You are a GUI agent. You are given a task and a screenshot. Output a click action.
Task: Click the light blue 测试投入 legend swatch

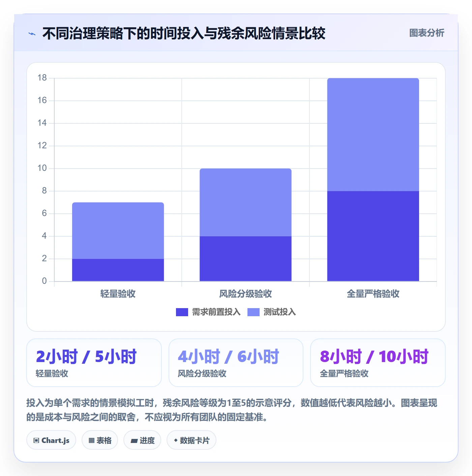(254, 312)
